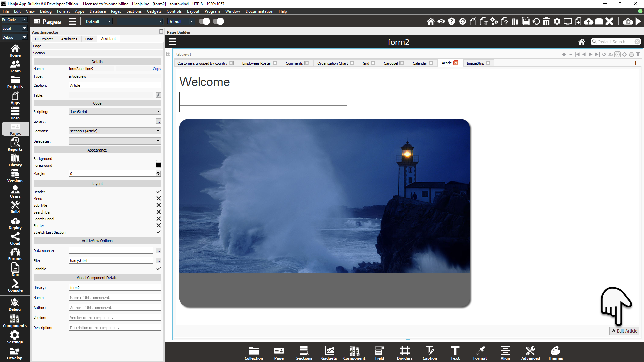
Task: Click the Copy link next to Name
Action: click(157, 69)
